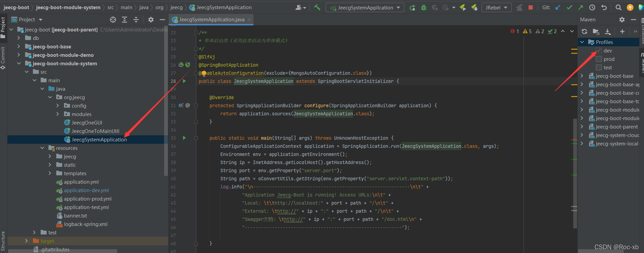
Task: Click the Build Project hammer icon
Action: click(x=317, y=7)
